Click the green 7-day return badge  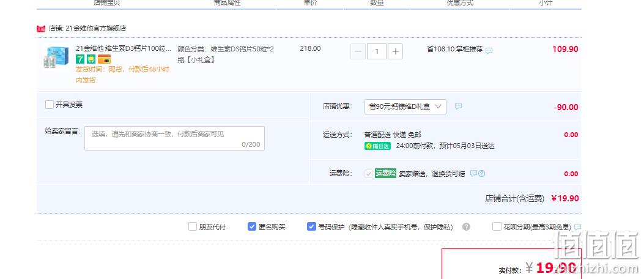click(80, 59)
